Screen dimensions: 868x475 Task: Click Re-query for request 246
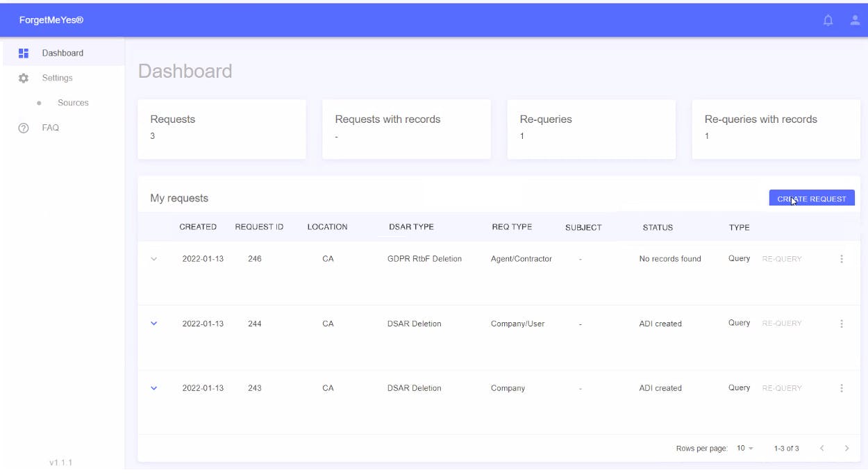(x=782, y=259)
